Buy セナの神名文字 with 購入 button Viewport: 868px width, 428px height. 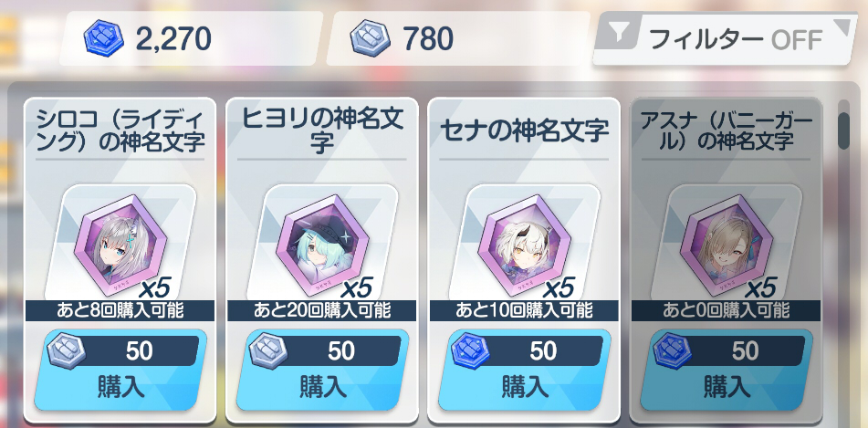pos(524,370)
